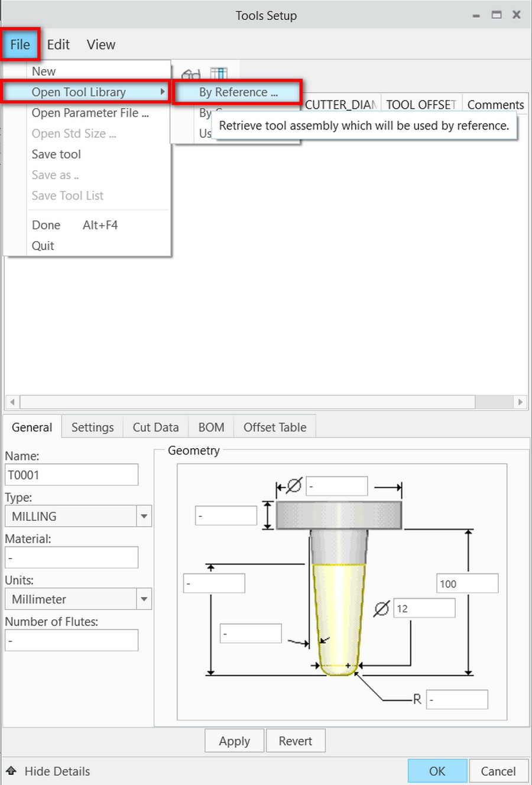Click the tool length field showing 100
Viewport: 532px width, 785px height.
468,583
